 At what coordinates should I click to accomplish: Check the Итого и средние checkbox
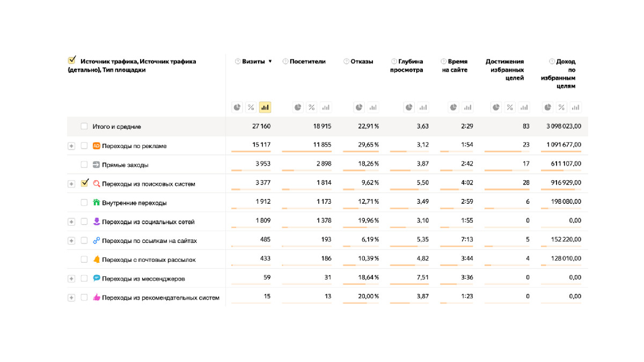tap(84, 127)
